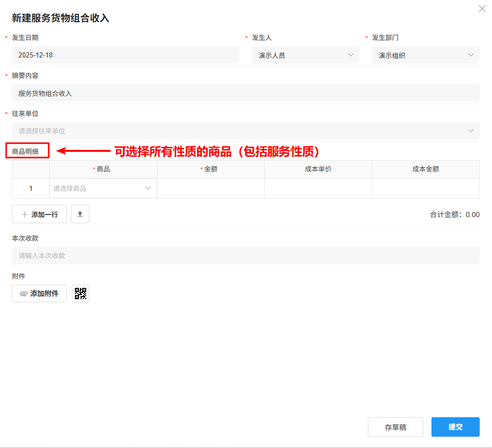Open the 发生人 dropdown showing 演示人员

click(x=305, y=55)
